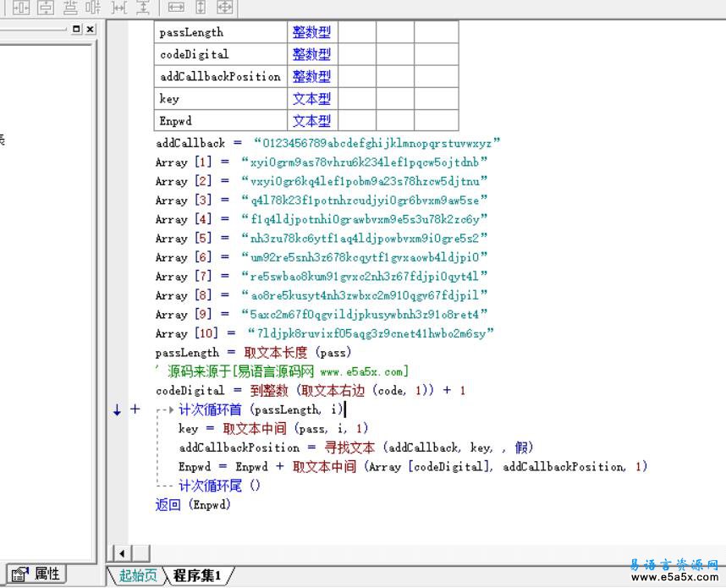Click the 返回 (Enpwd) return statement

coord(193,504)
